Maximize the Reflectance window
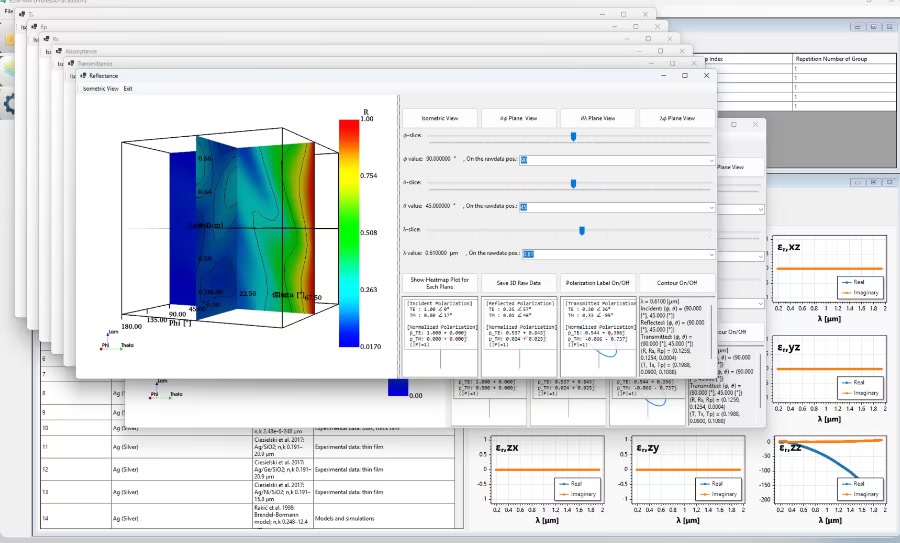The width and height of the screenshot is (900, 543). (x=685, y=75)
